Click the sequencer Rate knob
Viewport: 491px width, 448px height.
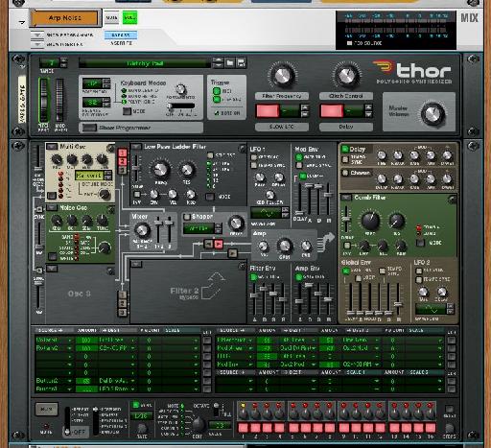click(142, 428)
